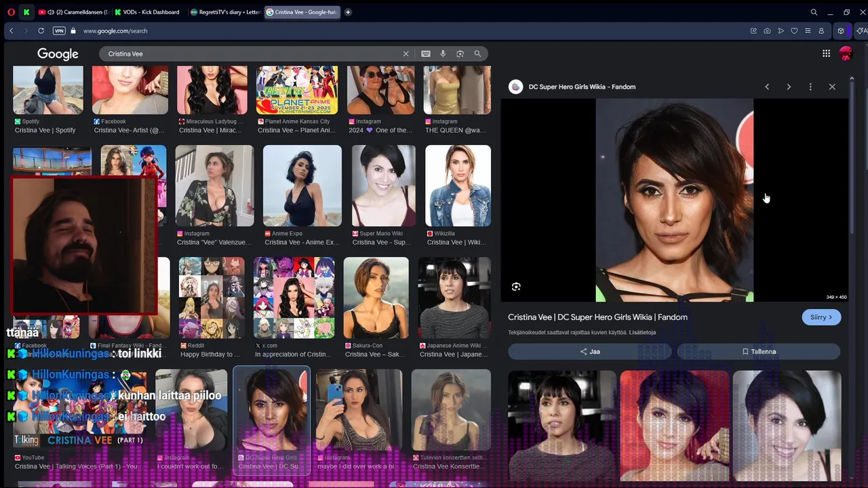This screenshot has width=868, height=488.
Task: Open Opera snapshot edit icon
Action: [753, 30]
